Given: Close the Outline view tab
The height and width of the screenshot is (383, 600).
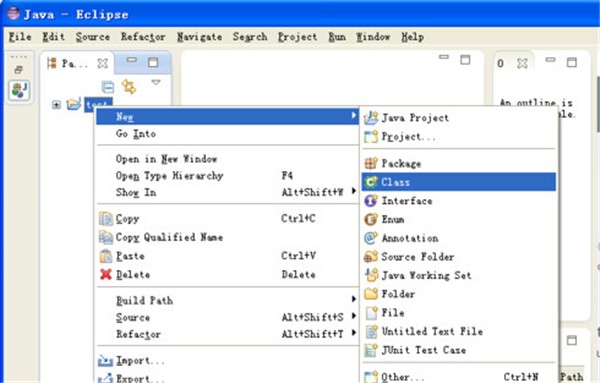Looking at the screenshot, I should click(522, 63).
